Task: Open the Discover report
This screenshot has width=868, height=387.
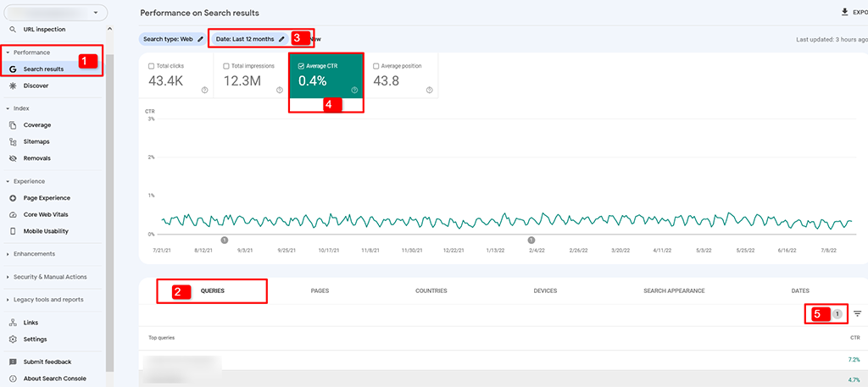Action: point(36,86)
